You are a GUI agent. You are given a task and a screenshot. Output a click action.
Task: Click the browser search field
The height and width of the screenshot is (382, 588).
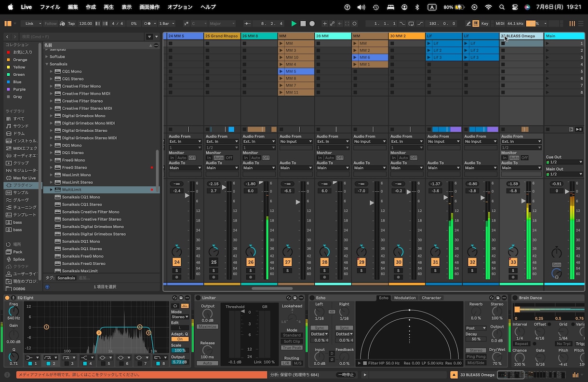pyautogui.click(x=80, y=37)
